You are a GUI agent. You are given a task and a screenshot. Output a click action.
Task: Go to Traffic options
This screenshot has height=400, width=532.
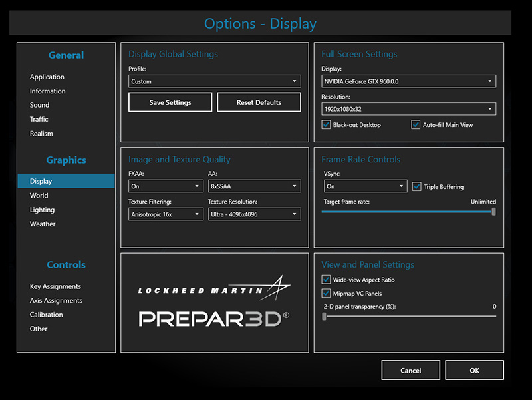39,120
